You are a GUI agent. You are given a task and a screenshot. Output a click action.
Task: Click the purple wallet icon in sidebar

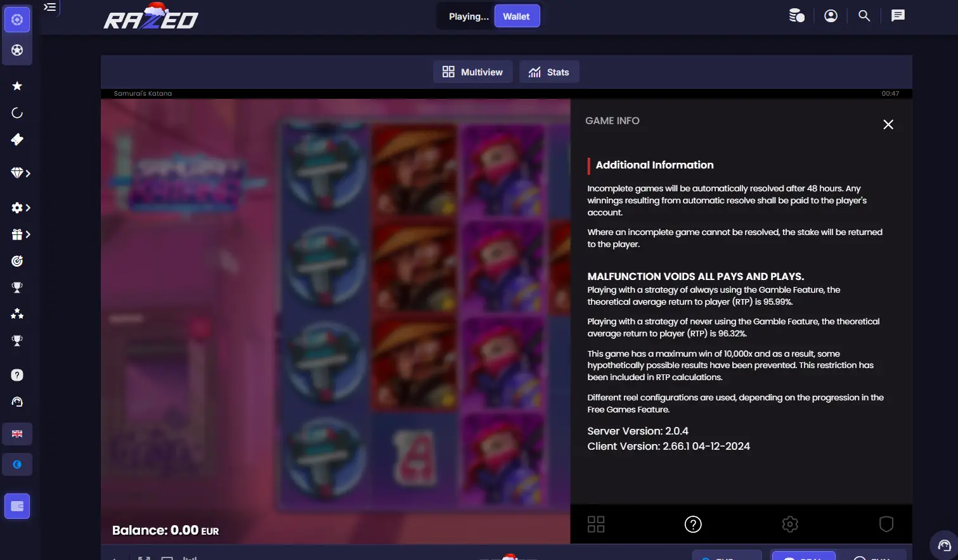click(17, 506)
